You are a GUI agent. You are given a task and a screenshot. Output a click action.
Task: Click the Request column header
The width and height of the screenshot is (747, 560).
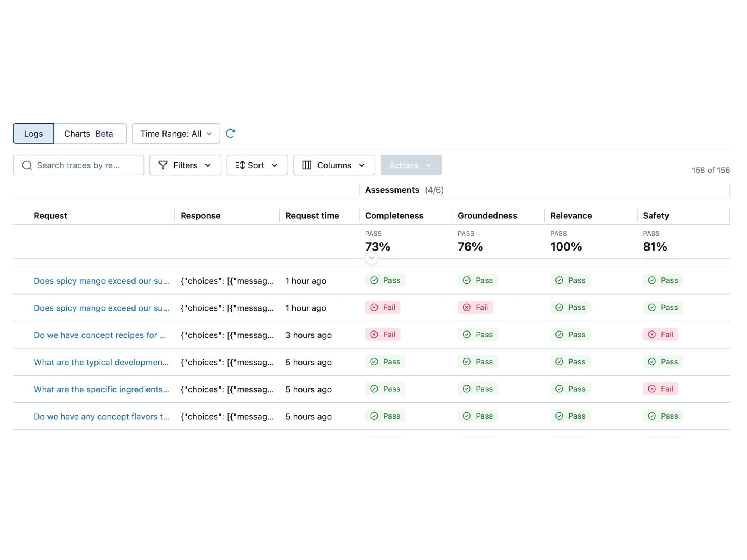[50, 215]
